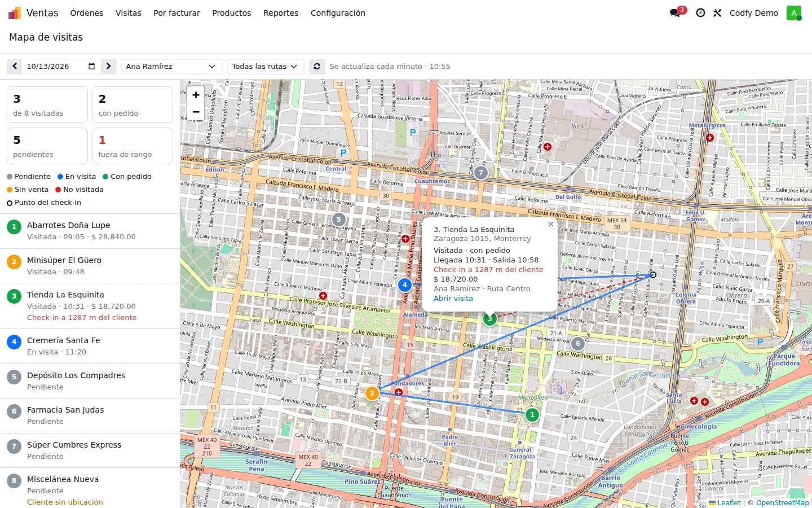This screenshot has width=812, height=508.
Task: Open the Visitas menu
Action: click(x=129, y=12)
